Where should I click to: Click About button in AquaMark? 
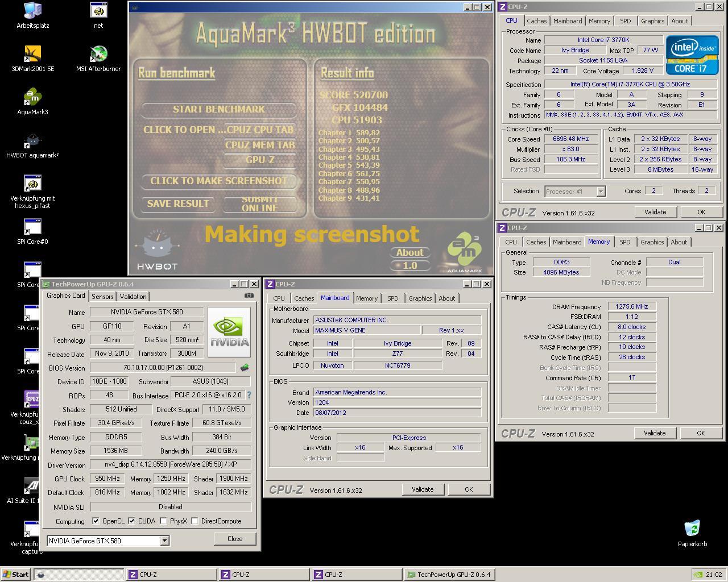[409, 252]
